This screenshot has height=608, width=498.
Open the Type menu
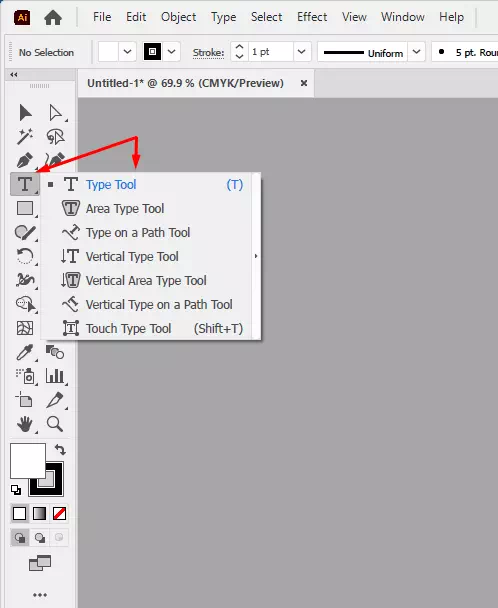[223, 17]
